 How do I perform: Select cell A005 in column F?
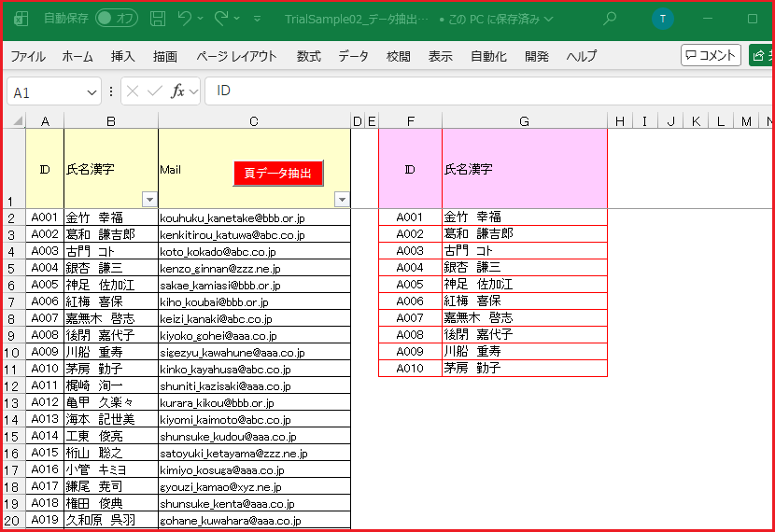(x=410, y=284)
